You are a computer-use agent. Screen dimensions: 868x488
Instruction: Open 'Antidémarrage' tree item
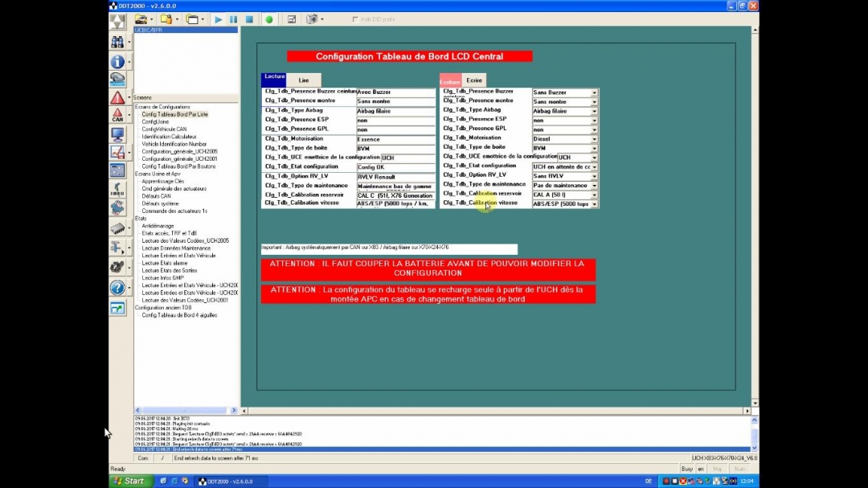click(x=158, y=226)
